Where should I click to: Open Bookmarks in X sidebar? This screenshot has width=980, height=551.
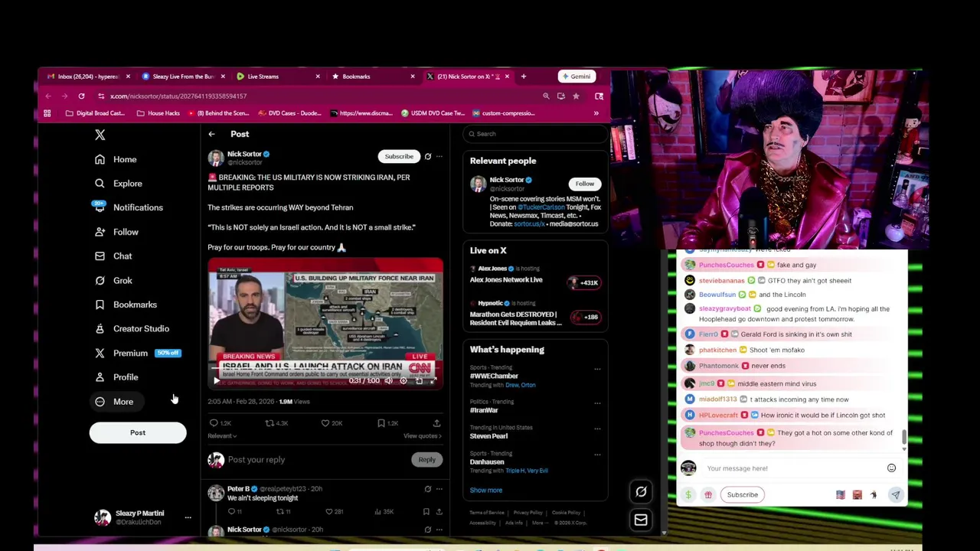tap(126, 305)
